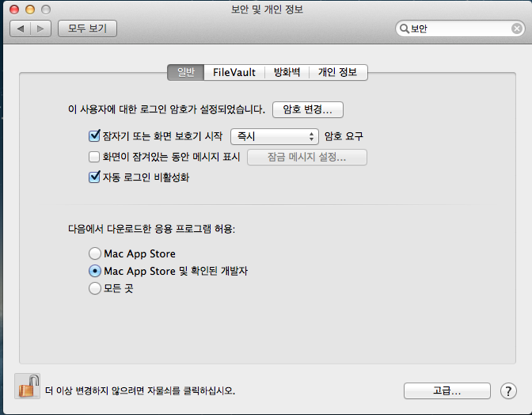532x415 pixels.
Task: Minimize the window with the yellow button
Action: tap(30, 10)
